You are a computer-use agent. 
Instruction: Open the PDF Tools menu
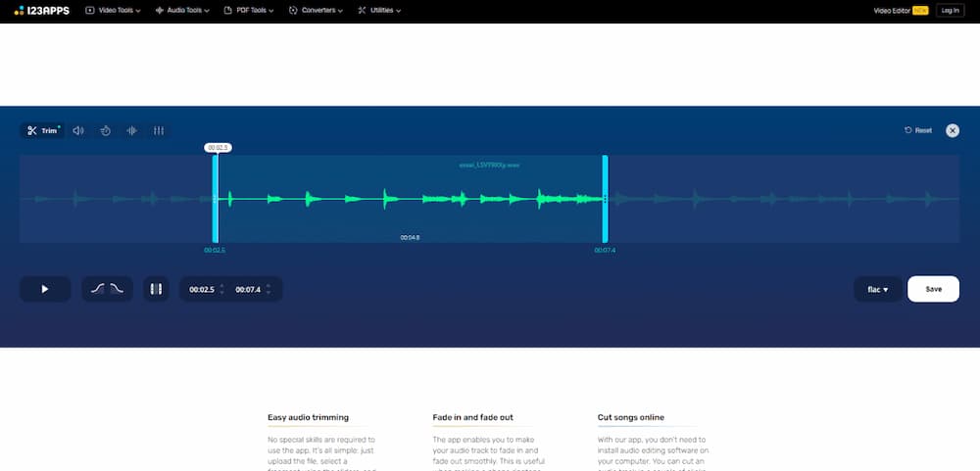[249, 10]
